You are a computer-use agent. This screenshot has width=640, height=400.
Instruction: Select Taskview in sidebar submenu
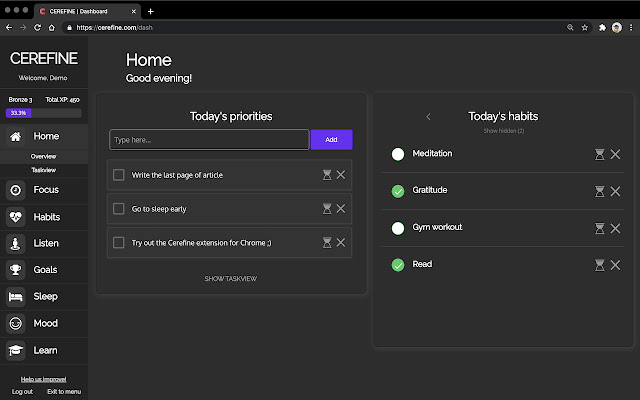click(43, 170)
